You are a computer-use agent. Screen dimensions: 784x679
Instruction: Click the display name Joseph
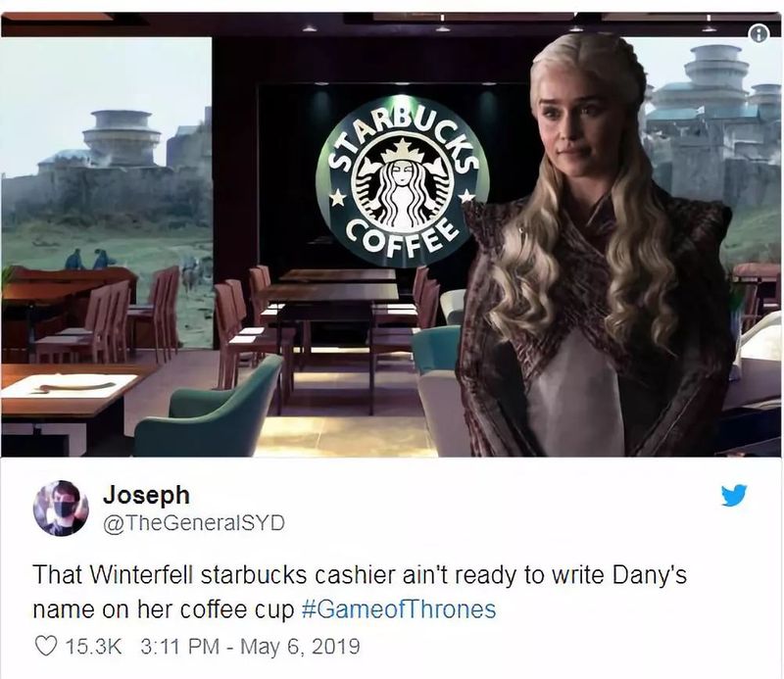(146, 495)
